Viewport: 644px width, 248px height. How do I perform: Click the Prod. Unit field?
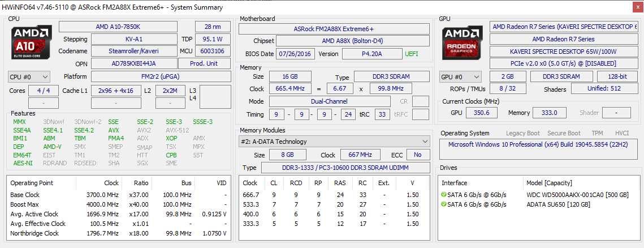tap(204, 63)
